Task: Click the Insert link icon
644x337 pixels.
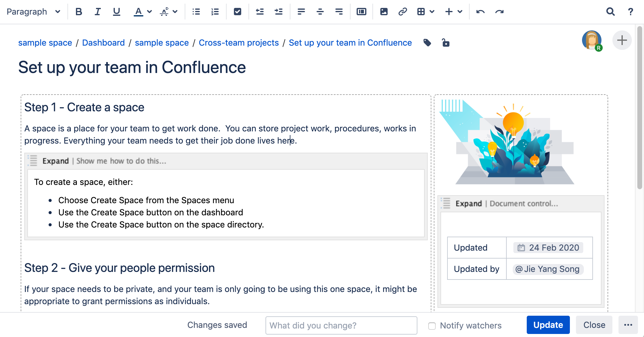Action: coord(402,12)
